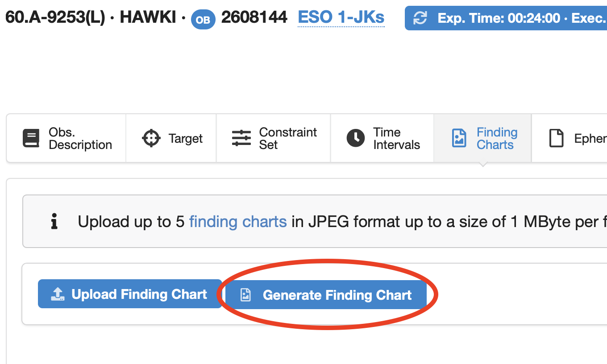Viewport: 607px width, 364px height.
Task: Click the run ID 60.A-9253(L) in header
Action: click(x=55, y=17)
